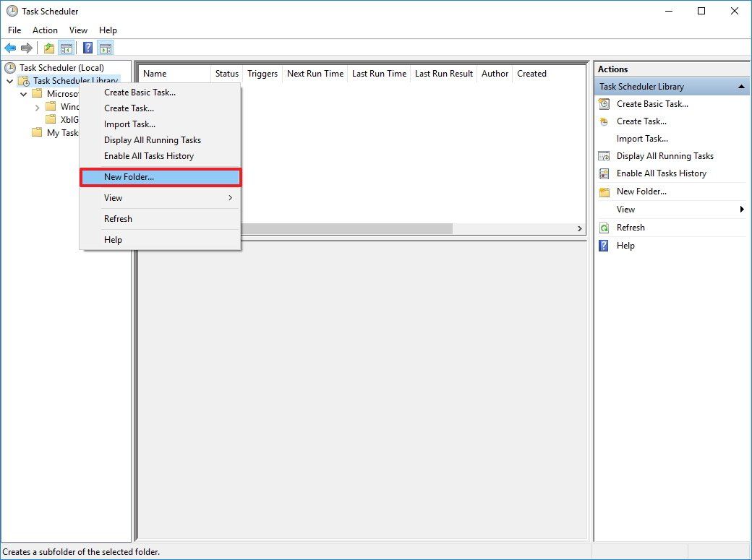752x560 pixels.
Task: Choose Create Task in context menu
Action: (161, 108)
